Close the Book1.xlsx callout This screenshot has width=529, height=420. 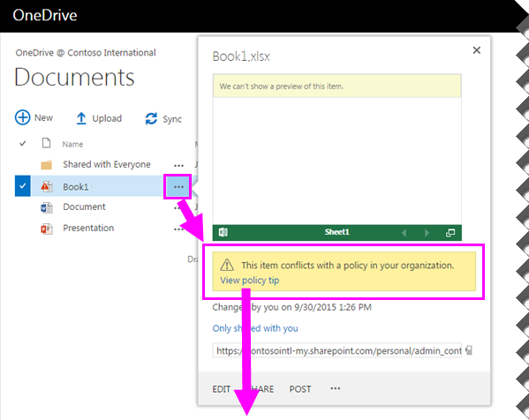tap(476, 50)
